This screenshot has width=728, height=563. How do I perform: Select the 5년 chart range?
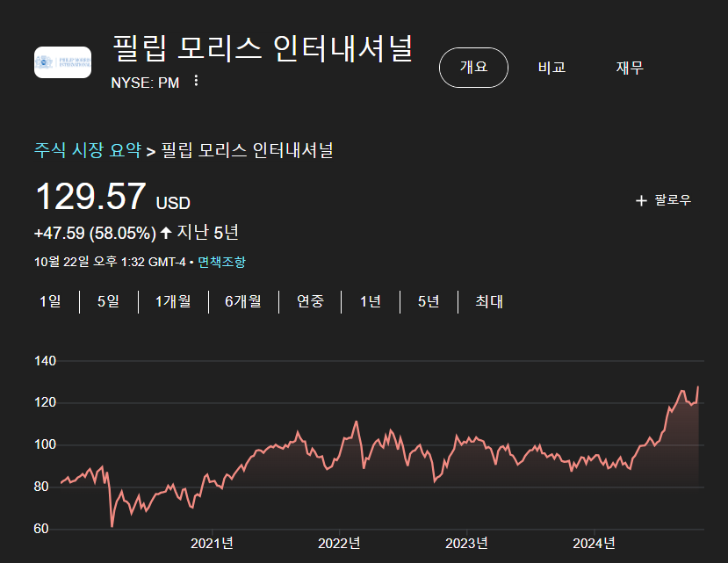click(428, 301)
